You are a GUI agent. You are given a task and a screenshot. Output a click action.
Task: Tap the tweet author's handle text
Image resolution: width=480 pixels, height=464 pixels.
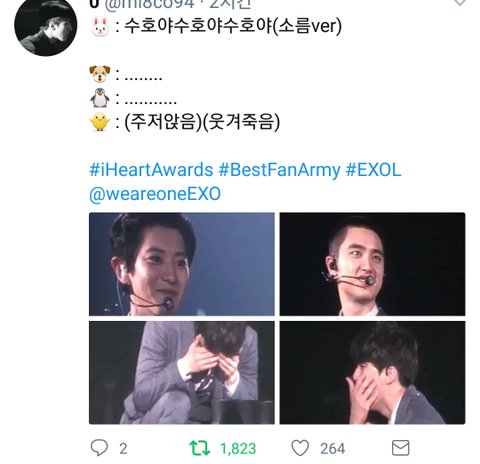149,4
